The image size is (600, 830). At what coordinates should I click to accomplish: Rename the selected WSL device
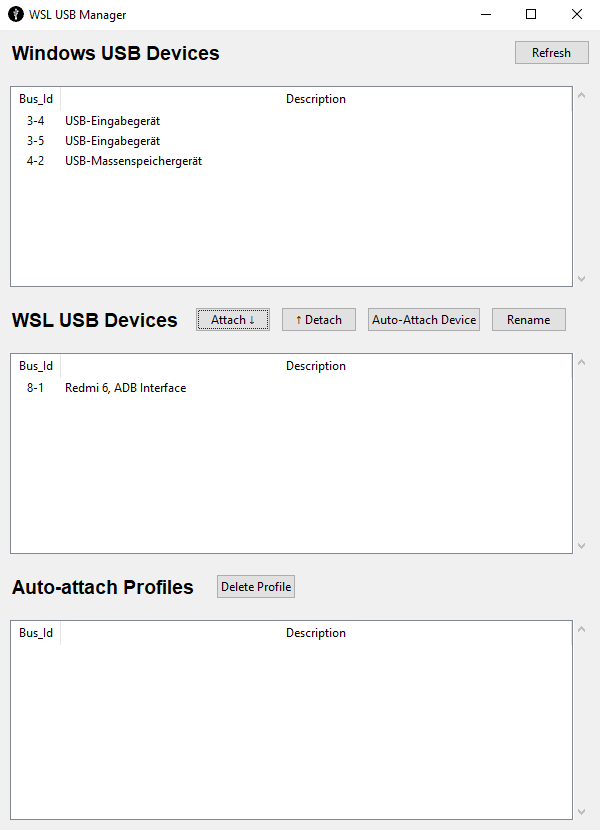pyautogui.click(x=529, y=320)
